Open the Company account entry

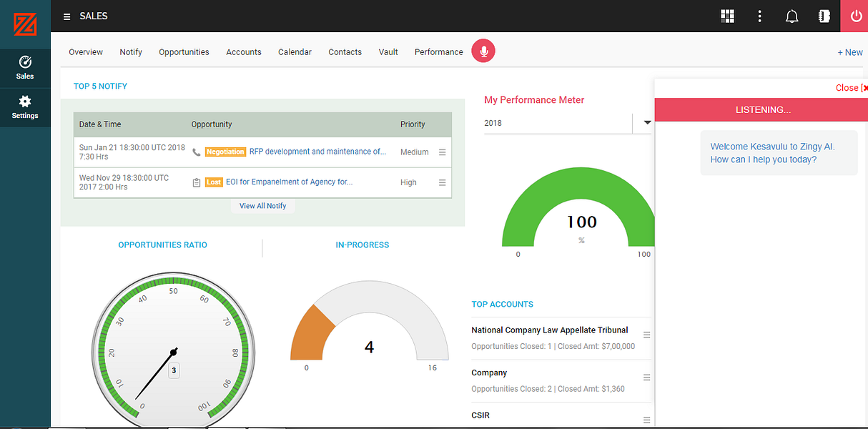pos(489,373)
